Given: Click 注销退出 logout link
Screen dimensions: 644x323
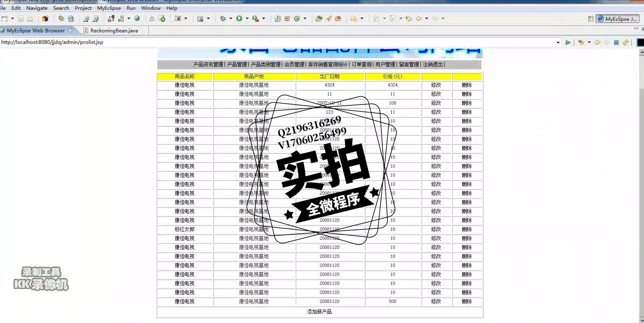Looking at the screenshot, I should click(x=433, y=64).
